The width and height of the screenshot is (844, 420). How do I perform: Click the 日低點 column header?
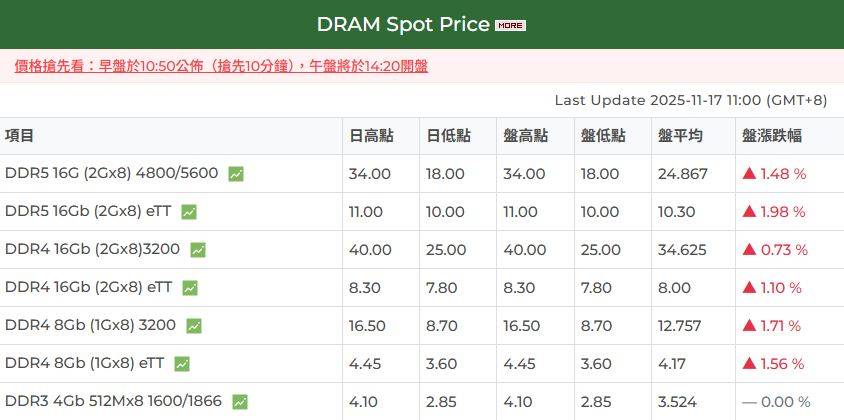click(448, 136)
